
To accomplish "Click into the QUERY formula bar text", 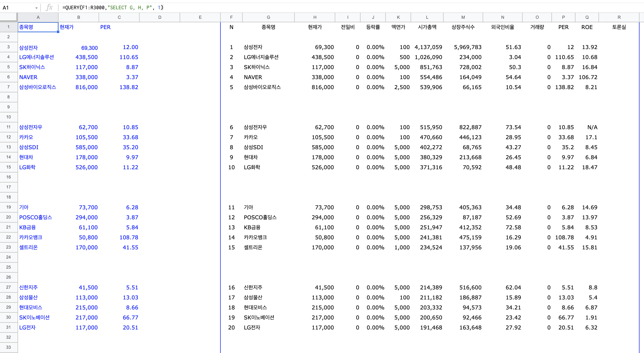I will click(x=113, y=8).
